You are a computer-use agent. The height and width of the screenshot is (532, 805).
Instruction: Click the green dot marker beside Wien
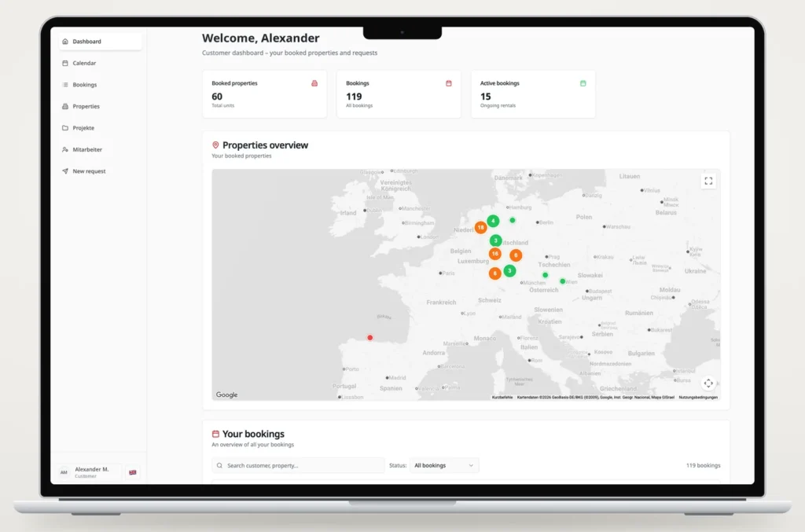563,281
